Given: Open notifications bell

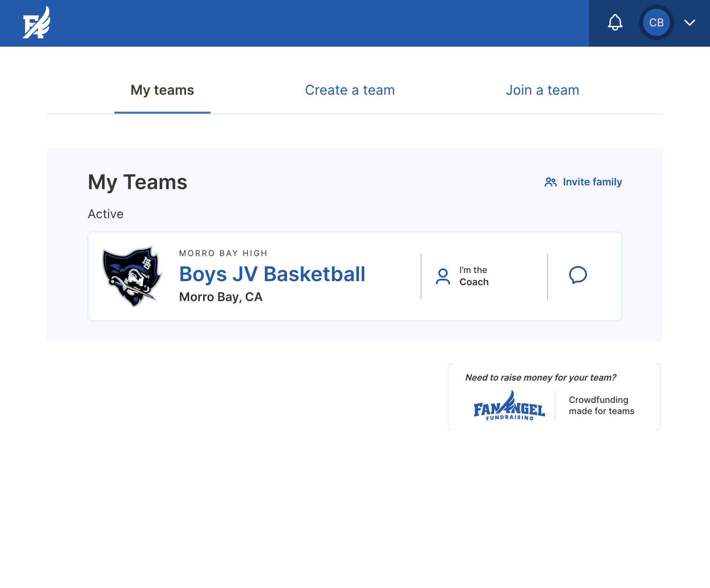Looking at the screenshot, I should coord(615,23).
